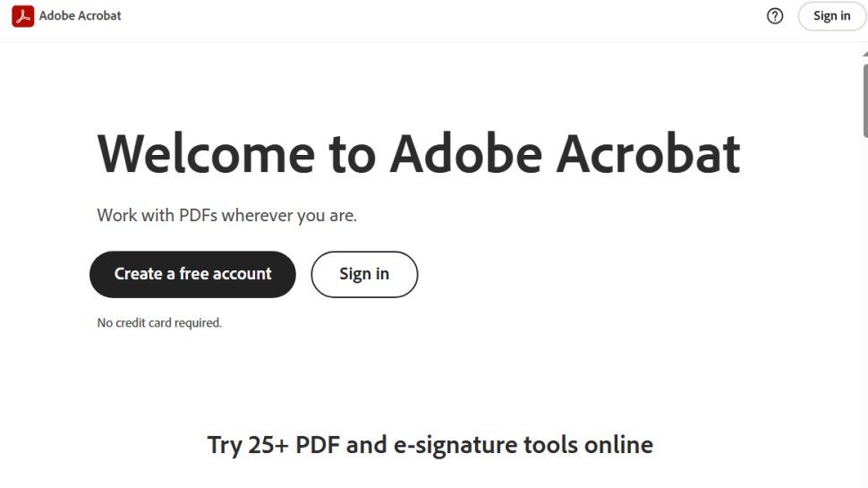Click the word Adobe in large heading
This screenshot has height=488, width=868.
point(465,153)
